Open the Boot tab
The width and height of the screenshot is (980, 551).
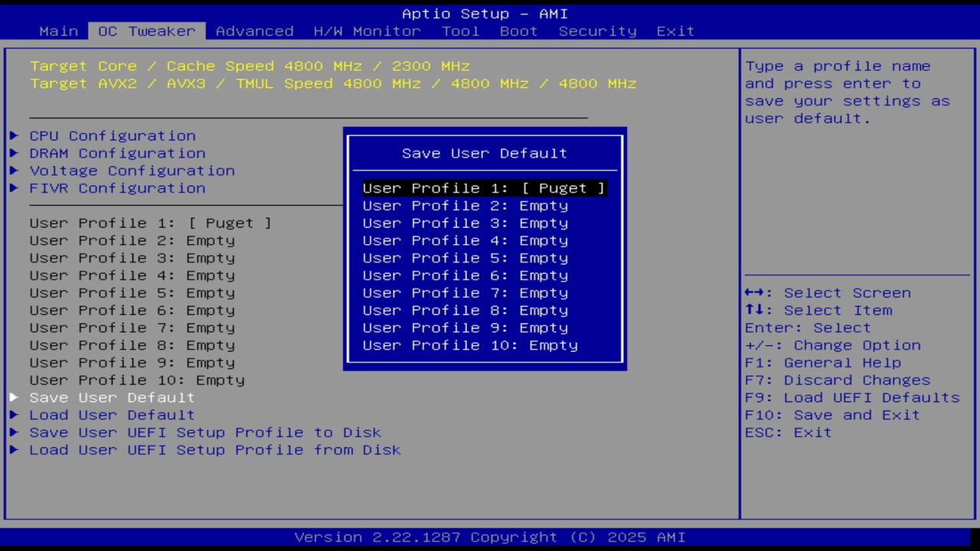click(x=519, y=31)
